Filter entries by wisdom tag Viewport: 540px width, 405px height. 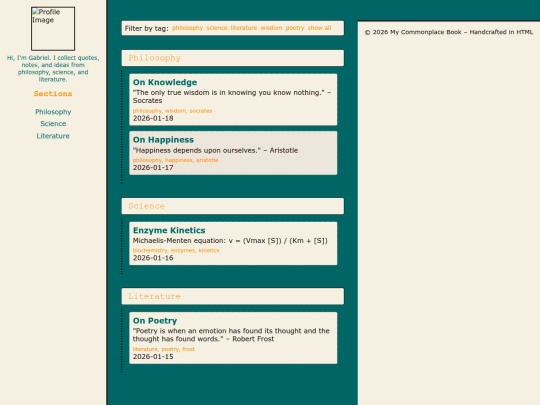271,28
